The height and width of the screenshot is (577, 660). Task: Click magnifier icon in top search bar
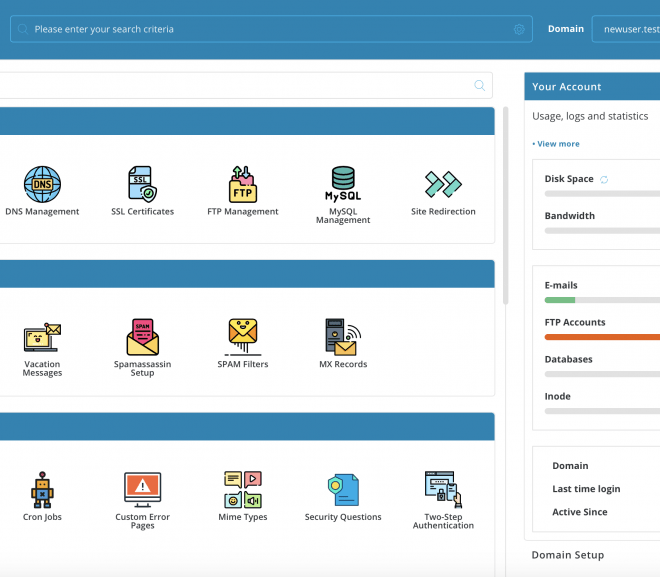[23, 29]
